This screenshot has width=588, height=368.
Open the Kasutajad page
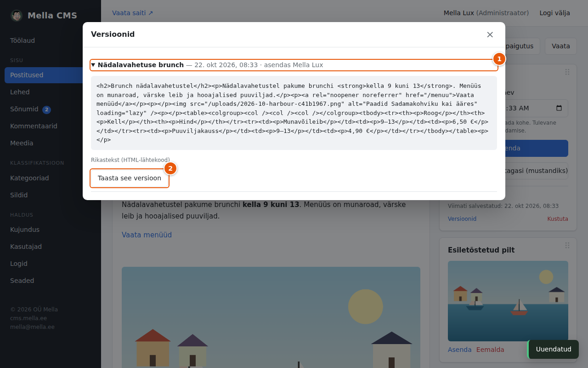[51, 247]
